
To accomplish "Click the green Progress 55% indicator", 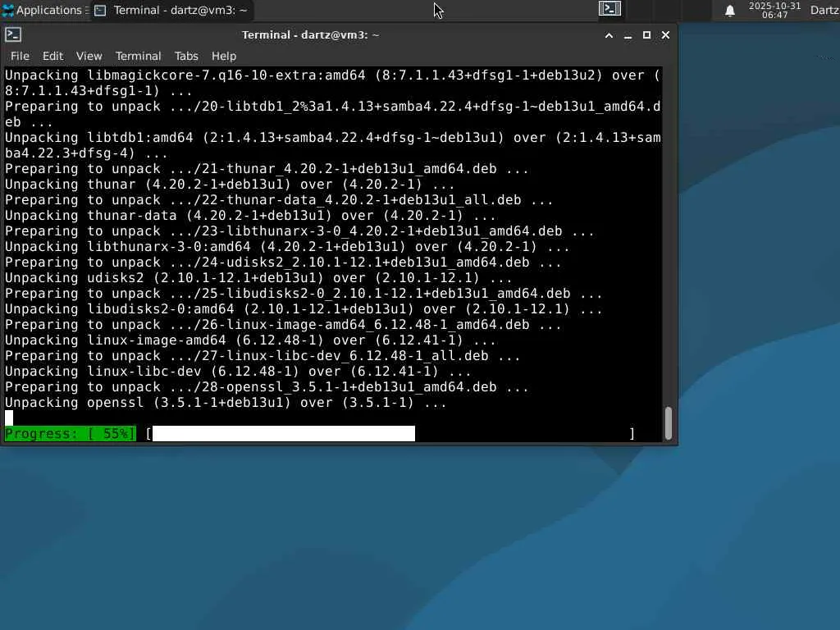I will tap(71, 433).
